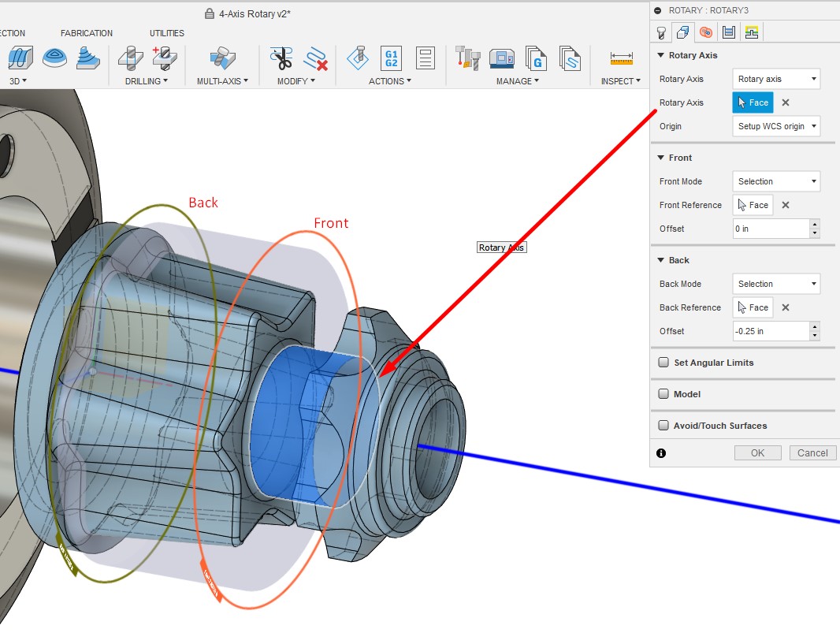Decrease the Front Offset with down stepper
The width and height of the screenshot is (840, 644).
pos(815,233)
